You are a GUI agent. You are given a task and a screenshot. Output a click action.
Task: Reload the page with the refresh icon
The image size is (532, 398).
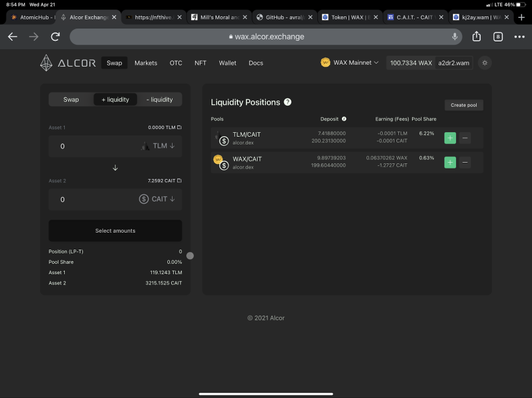point(55,36)
